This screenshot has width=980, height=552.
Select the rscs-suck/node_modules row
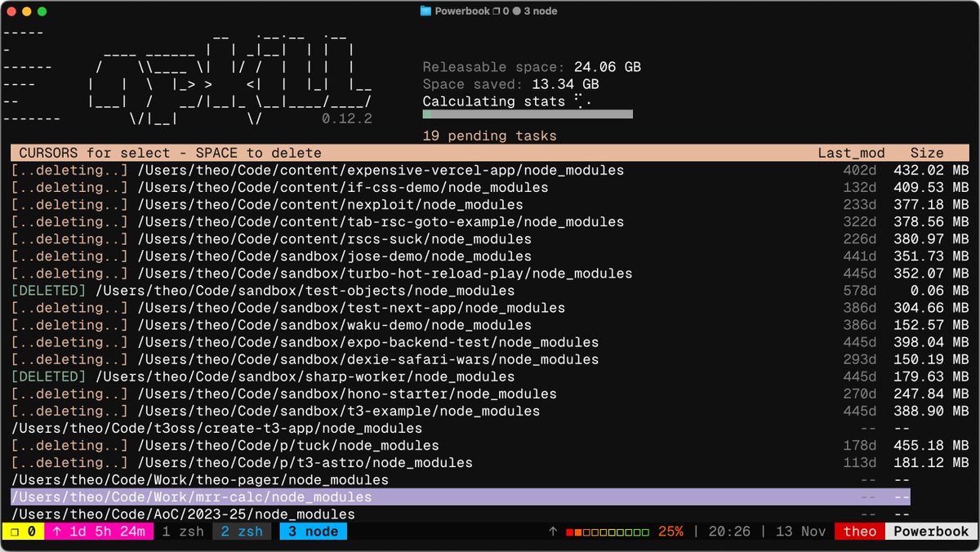(490, 239)
